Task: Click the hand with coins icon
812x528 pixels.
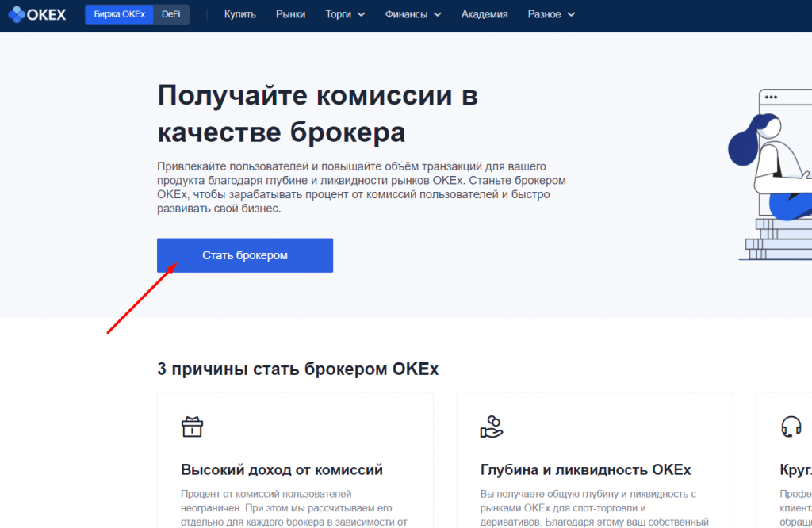Action: (492, 427)
